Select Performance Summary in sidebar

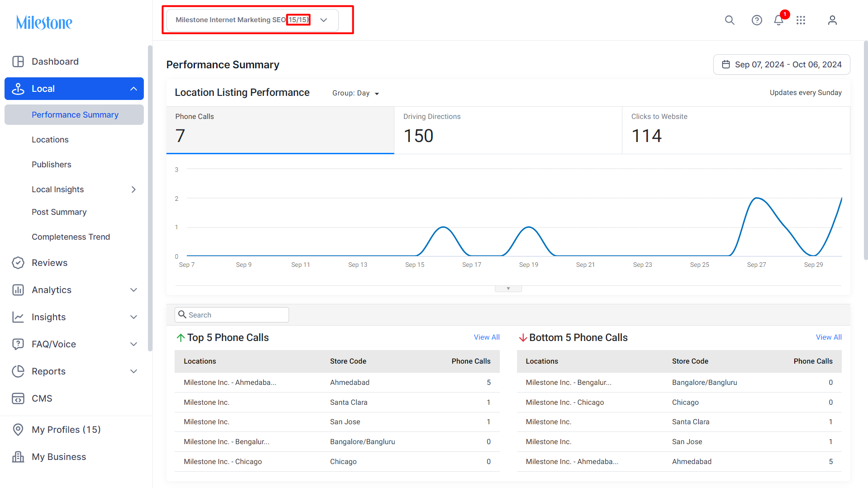74,115
